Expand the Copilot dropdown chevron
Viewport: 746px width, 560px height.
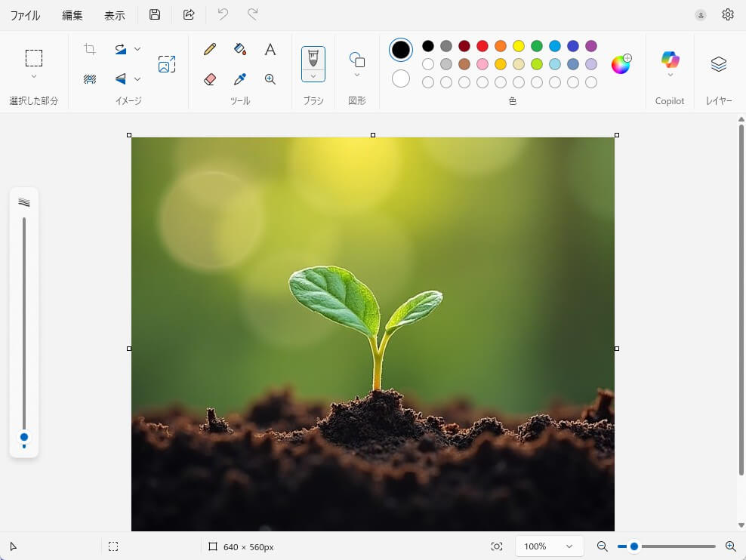(x=670, y=75)
